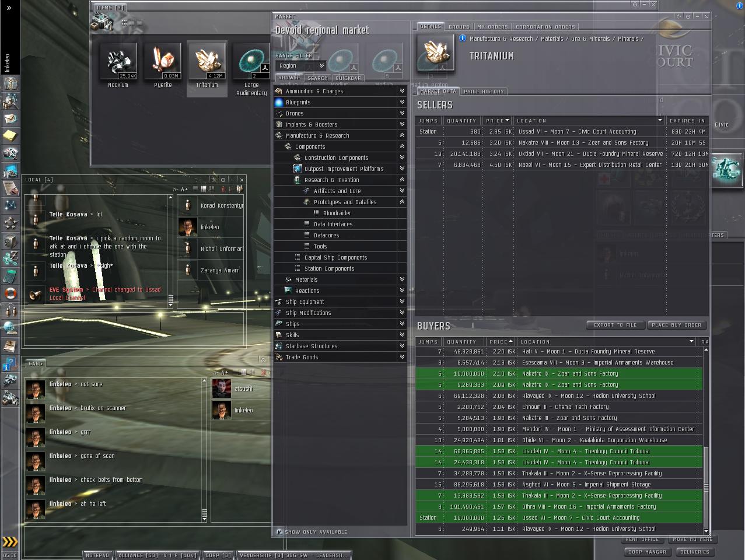Open the market Search tab
This screenshot has height=560, width=745.
[317, 78]
